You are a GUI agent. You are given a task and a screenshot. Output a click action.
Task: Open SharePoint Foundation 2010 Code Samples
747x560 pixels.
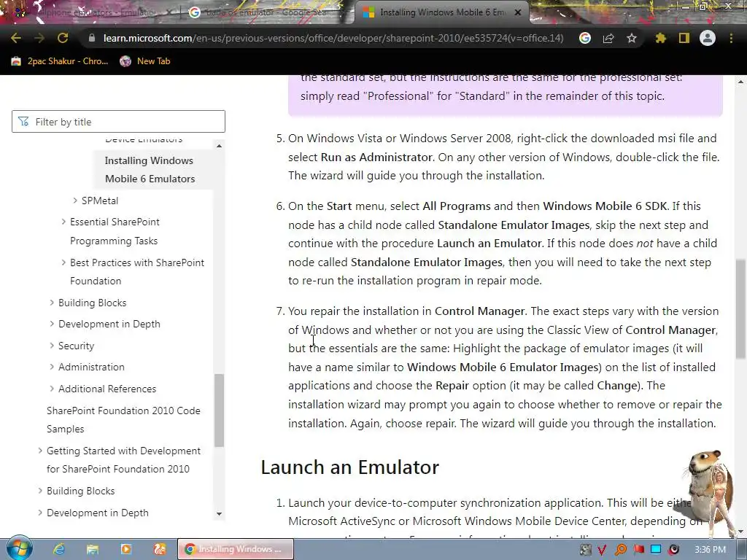[x=123, y=419]
